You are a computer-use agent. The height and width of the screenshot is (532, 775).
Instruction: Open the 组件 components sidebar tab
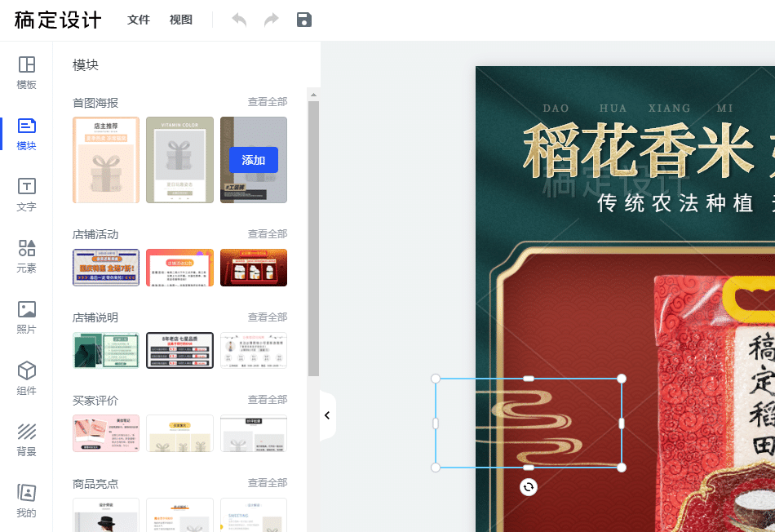tap(26, 379)
